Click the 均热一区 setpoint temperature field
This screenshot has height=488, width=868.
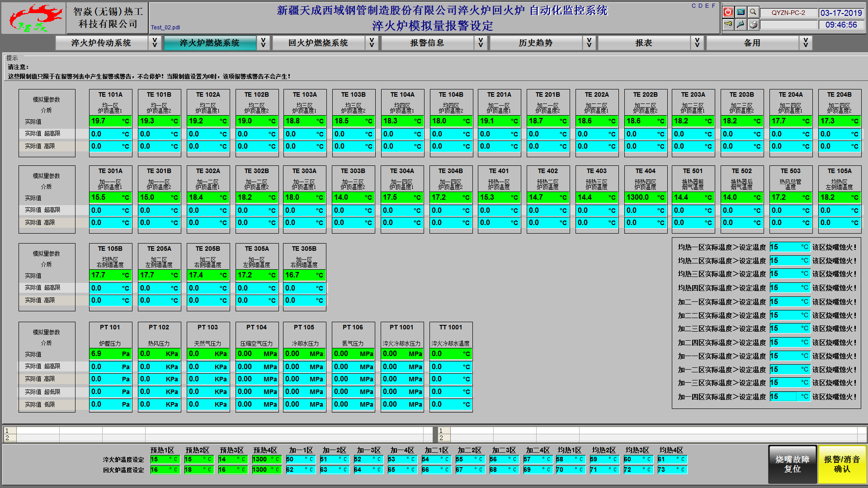point(789,247)
